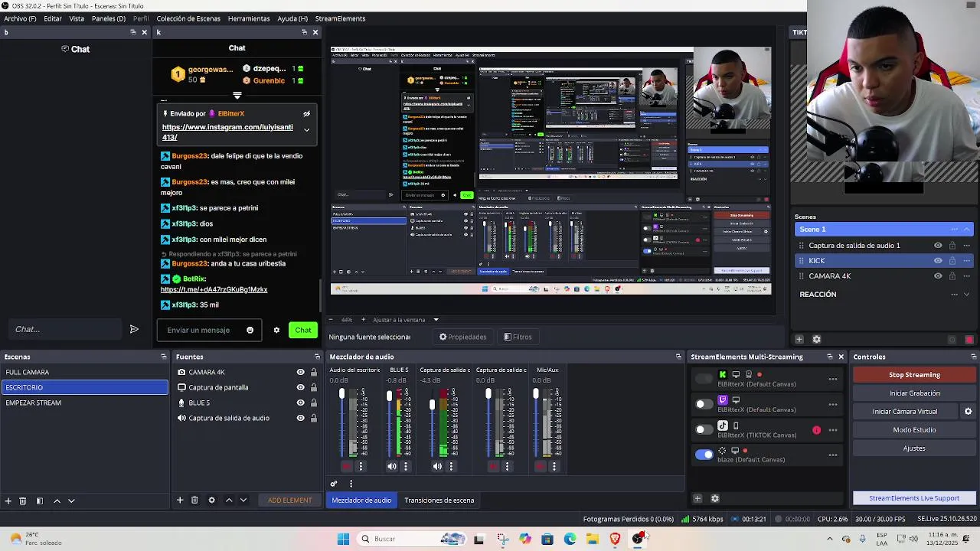
Task: Open Archivo menu
Action: pyautogui.click(x=20, y=18)
